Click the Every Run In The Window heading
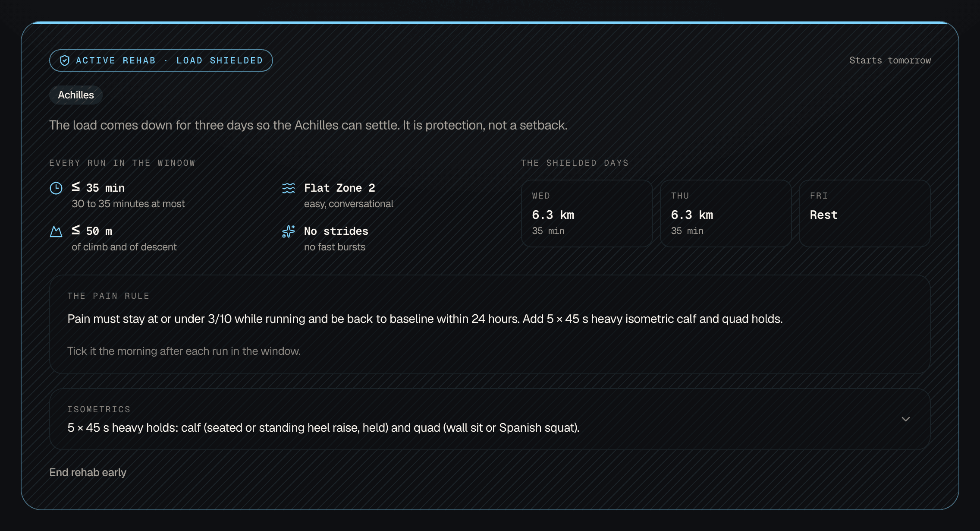 coord(122,163)
